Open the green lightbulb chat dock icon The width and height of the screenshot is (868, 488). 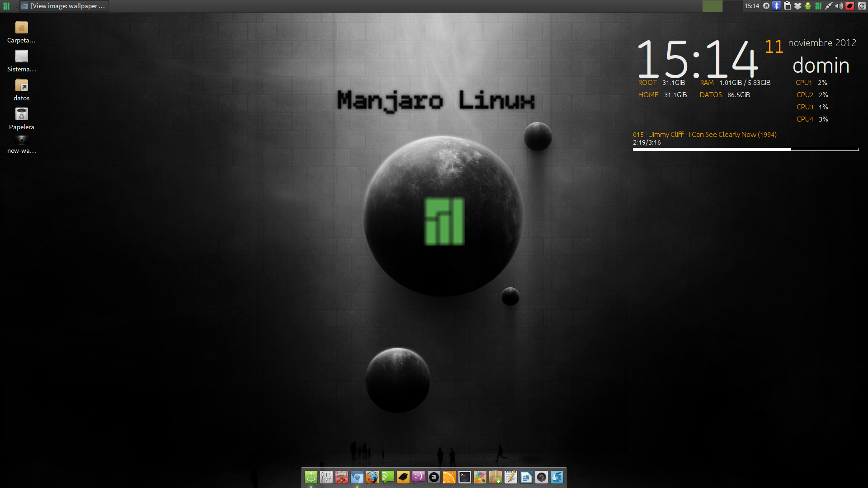tap(388, 477)
